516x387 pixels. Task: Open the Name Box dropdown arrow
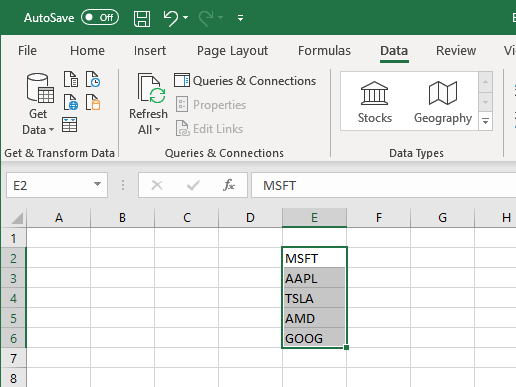click(97, 184)
